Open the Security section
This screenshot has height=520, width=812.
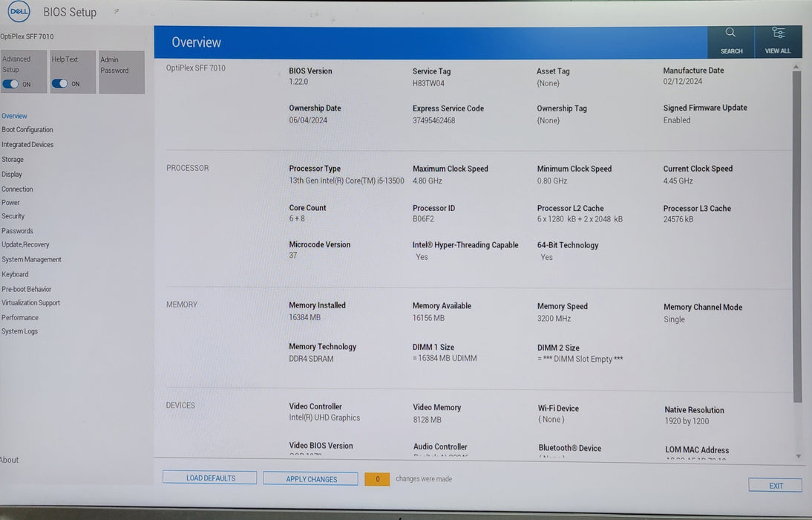click(13, 216)
